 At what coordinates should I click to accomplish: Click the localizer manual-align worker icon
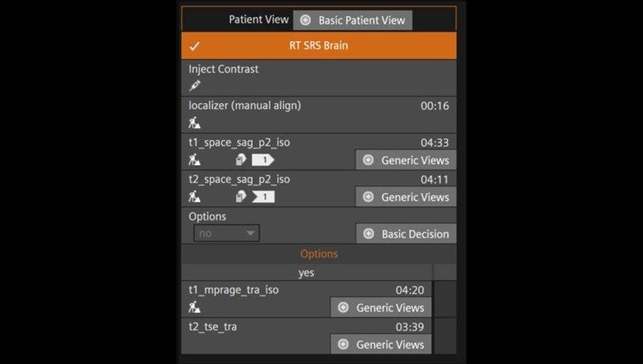pos(194,123)
